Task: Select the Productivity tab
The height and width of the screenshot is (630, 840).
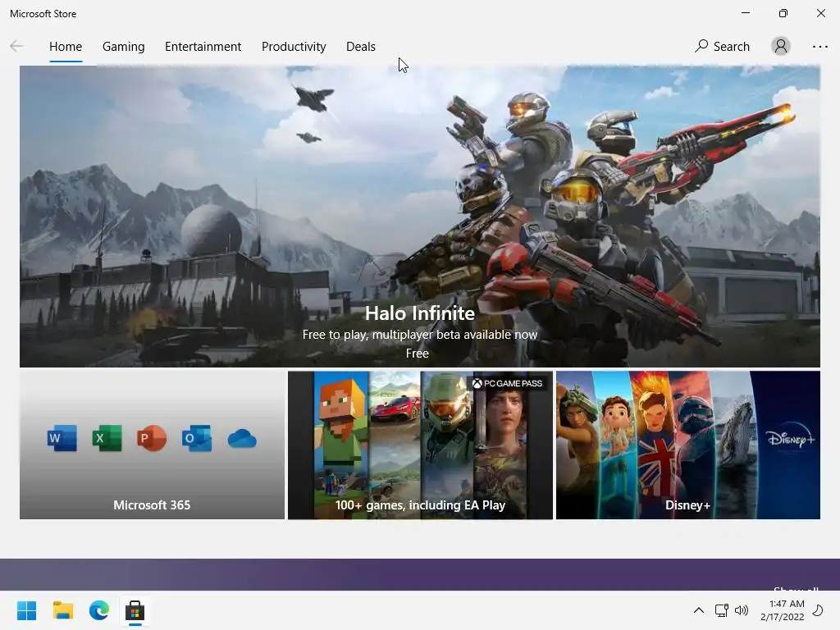Action: 294,47
